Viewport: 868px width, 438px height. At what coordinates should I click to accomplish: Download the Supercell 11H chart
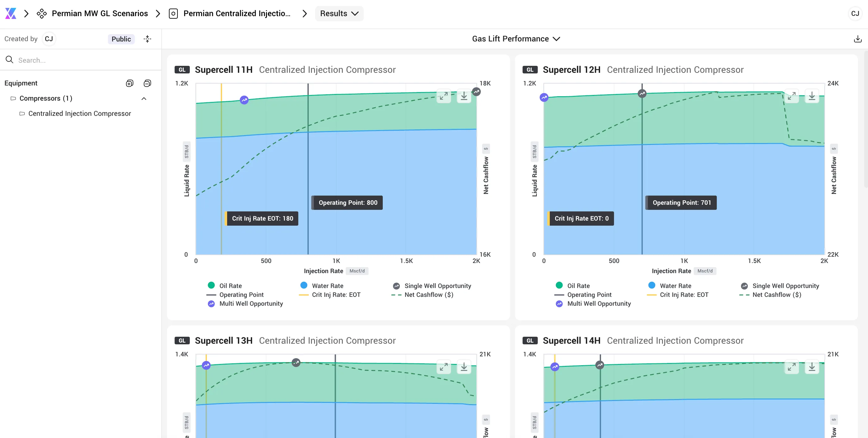[x=464, y=96]
